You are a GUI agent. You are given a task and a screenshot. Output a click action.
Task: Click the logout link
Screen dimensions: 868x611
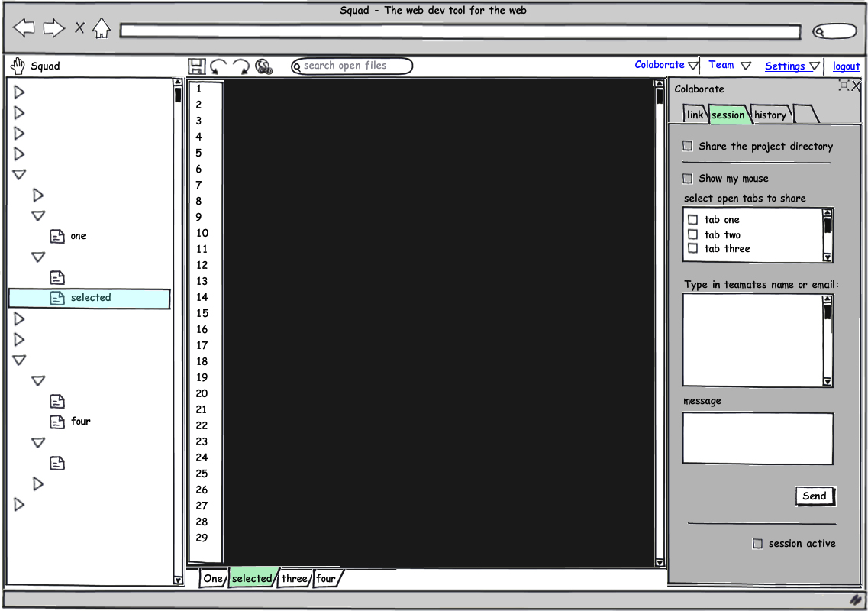click(846, 66)
